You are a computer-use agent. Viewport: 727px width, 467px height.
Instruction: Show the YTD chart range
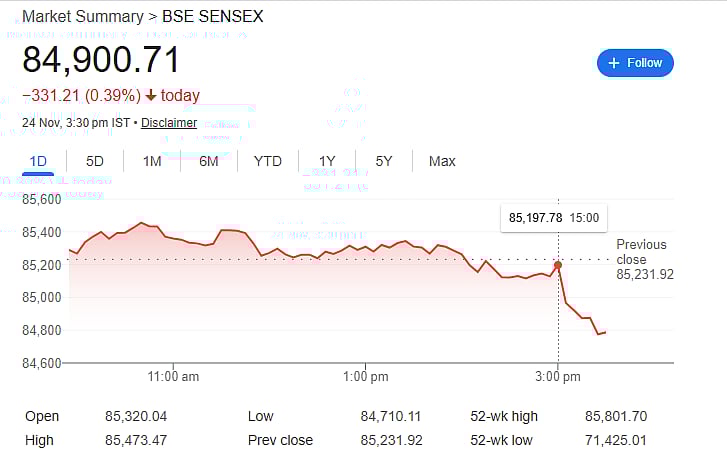tap(267, 161)
